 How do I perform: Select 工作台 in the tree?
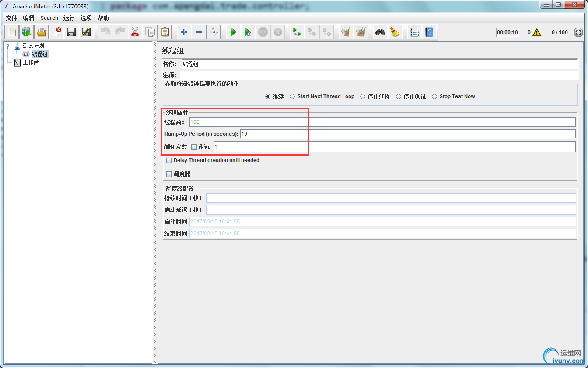pyautogui.click(x=31, y=63)
